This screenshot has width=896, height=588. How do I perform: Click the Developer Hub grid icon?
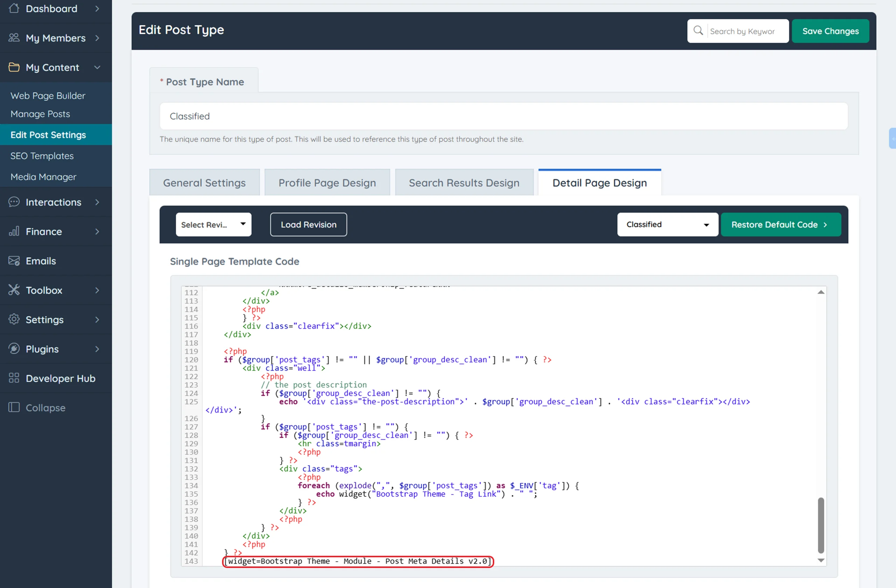tap(14, 378)
